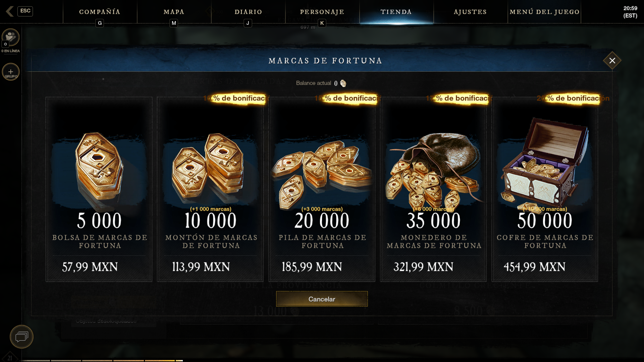The height and width of the screenshot is (362, 644).
Task: Click the 57,99 MXN price
Action: click(90, 267)
